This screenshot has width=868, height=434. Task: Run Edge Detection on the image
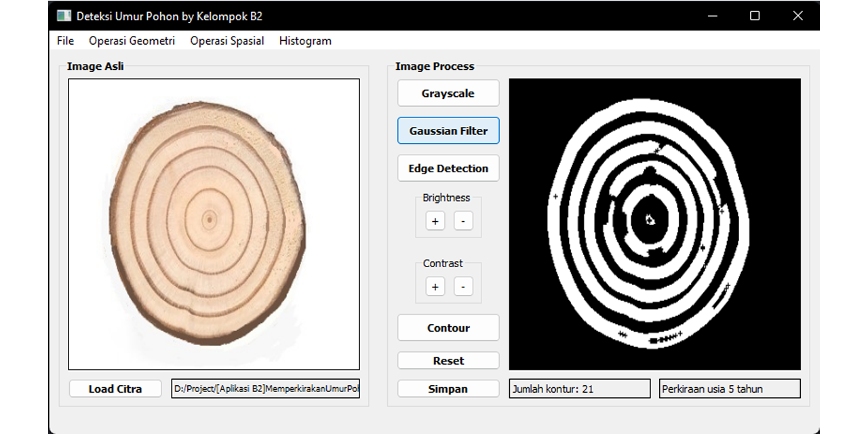[448, 168]
